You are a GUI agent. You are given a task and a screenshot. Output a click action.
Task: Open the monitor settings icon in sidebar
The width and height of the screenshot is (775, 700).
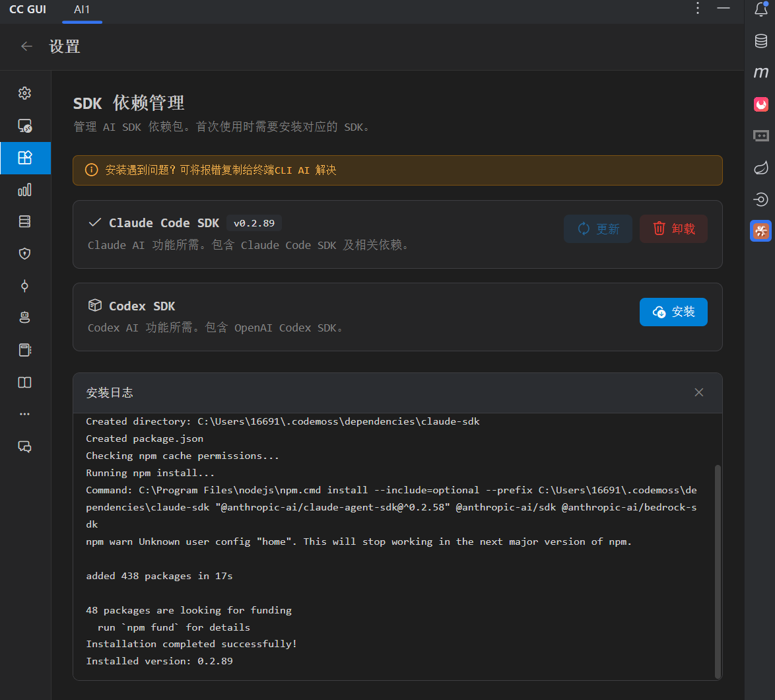[24, 125]
